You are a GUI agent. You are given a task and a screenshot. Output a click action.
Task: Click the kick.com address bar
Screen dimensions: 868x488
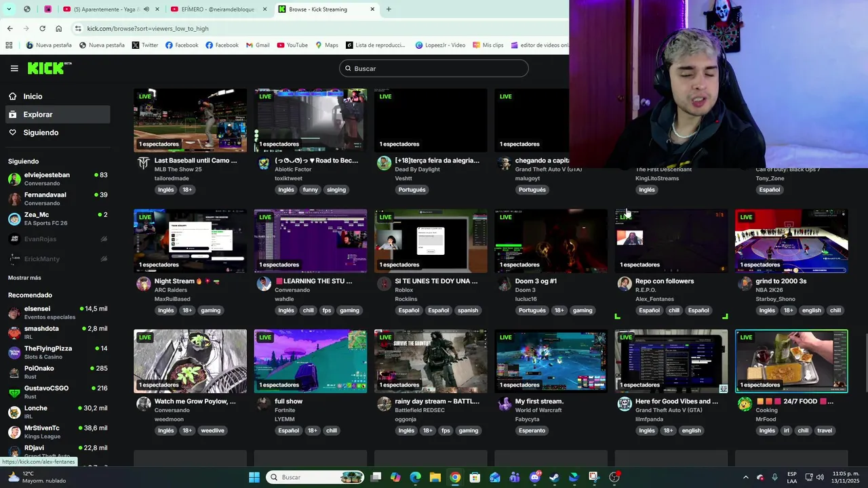tap(319, 28)
